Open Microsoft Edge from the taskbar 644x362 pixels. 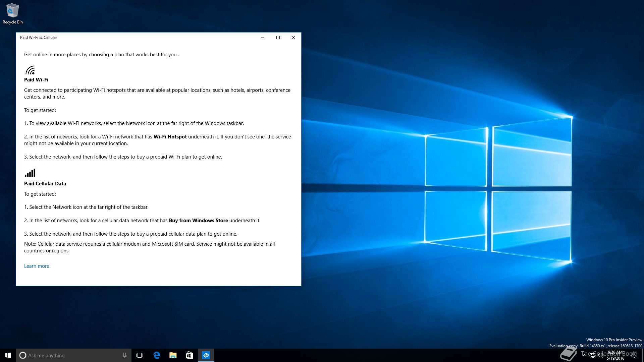tap(157, 355)
